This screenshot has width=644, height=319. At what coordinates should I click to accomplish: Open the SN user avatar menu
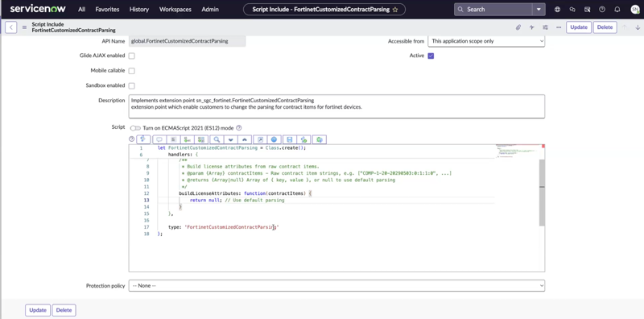pos(635,10)
